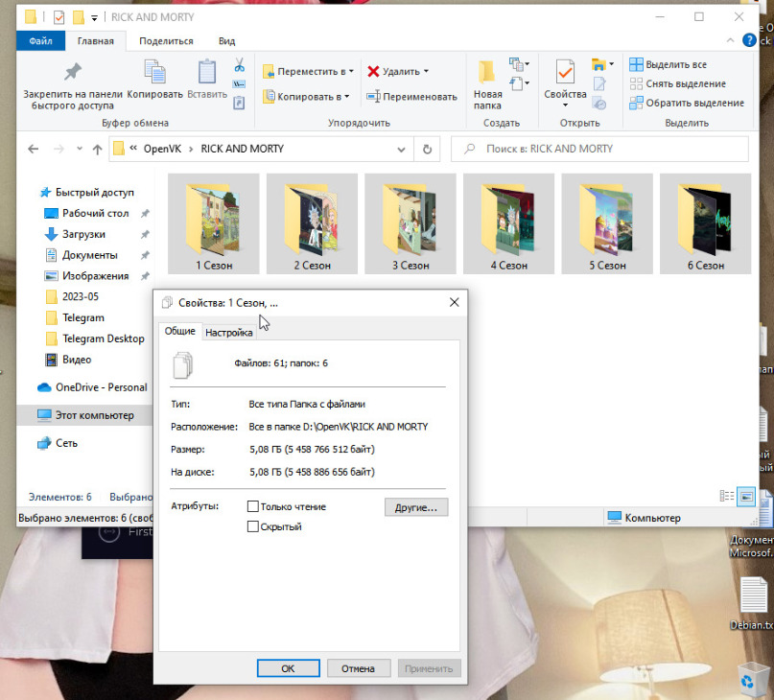
Task: Click Переименовать in the ribbon
Action: pyautogui.click(x=412, y=97)
